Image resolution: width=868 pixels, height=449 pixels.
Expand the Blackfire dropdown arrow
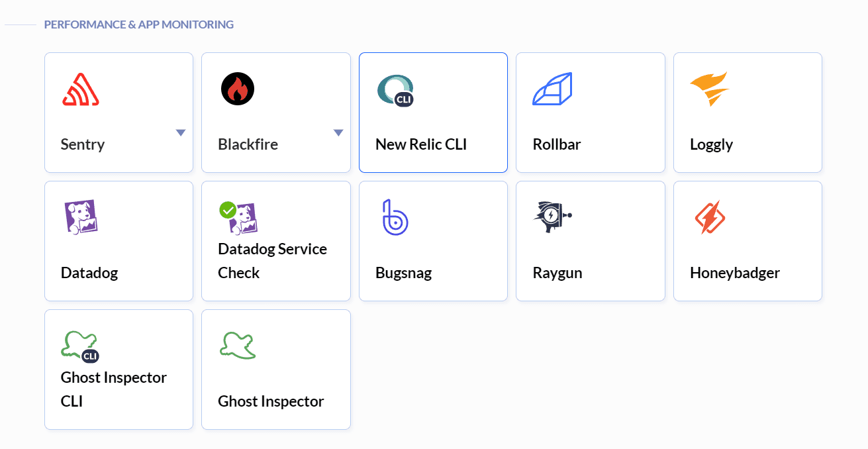(x=338, y=132)
